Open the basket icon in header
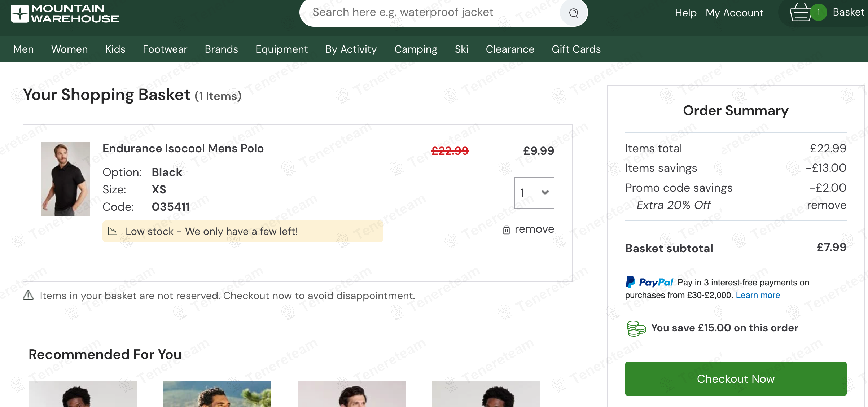Viewport: 868px width, 407px height. (800, 13)
